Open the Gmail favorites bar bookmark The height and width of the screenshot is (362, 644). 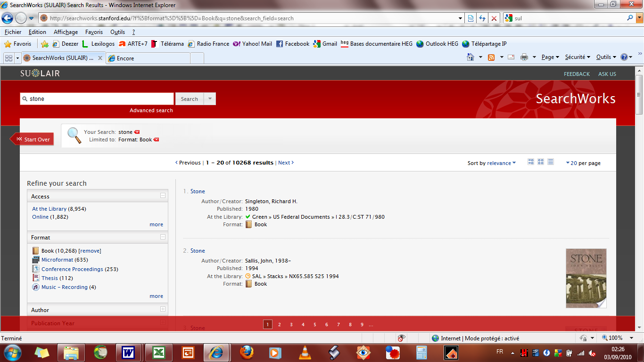click(325, 44)
